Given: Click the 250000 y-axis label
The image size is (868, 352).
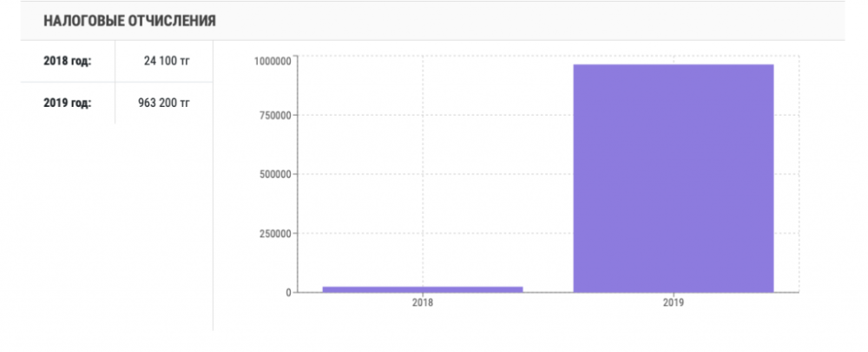Looking at the screenshot, I should pyautogui.click(x=275, y=234).
